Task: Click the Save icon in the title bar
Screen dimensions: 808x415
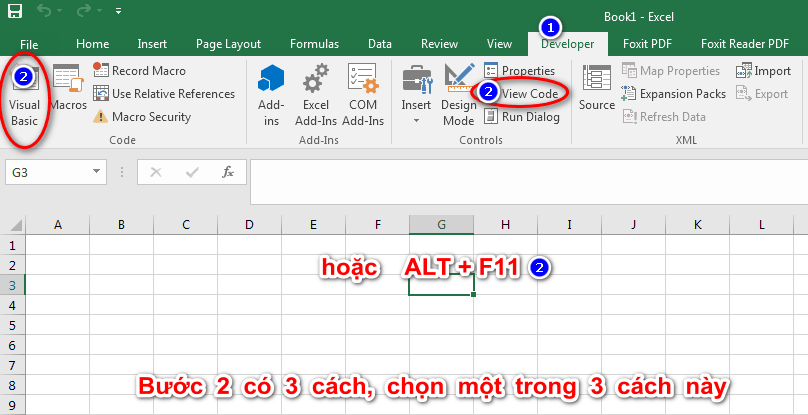Action: pos(15,11)
